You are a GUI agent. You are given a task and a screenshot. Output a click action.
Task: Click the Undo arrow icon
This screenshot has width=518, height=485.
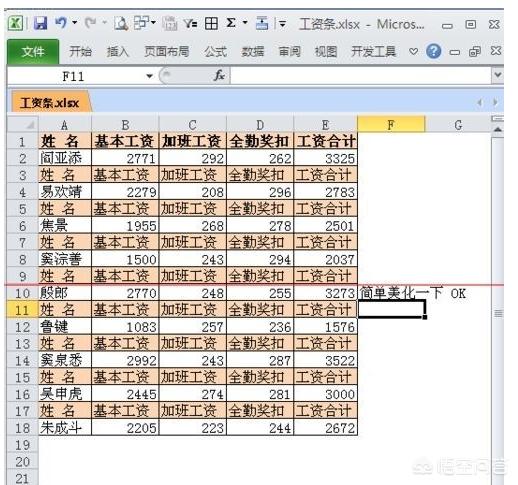click(61, 23)
